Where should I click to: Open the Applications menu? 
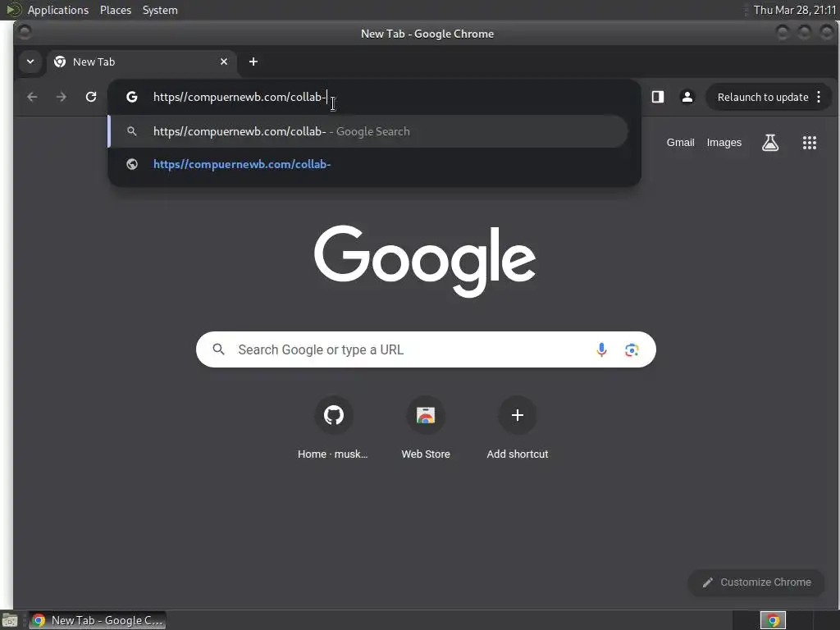point(58,10)
